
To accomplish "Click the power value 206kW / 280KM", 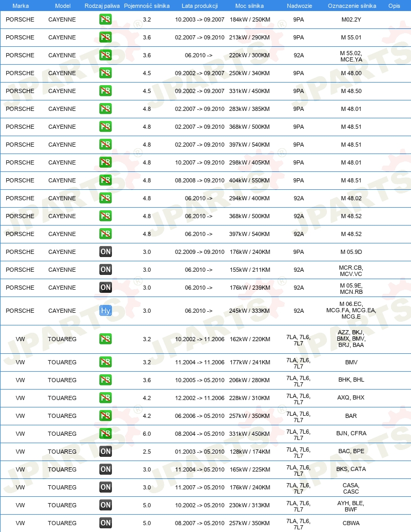I will tap(249, 380).
